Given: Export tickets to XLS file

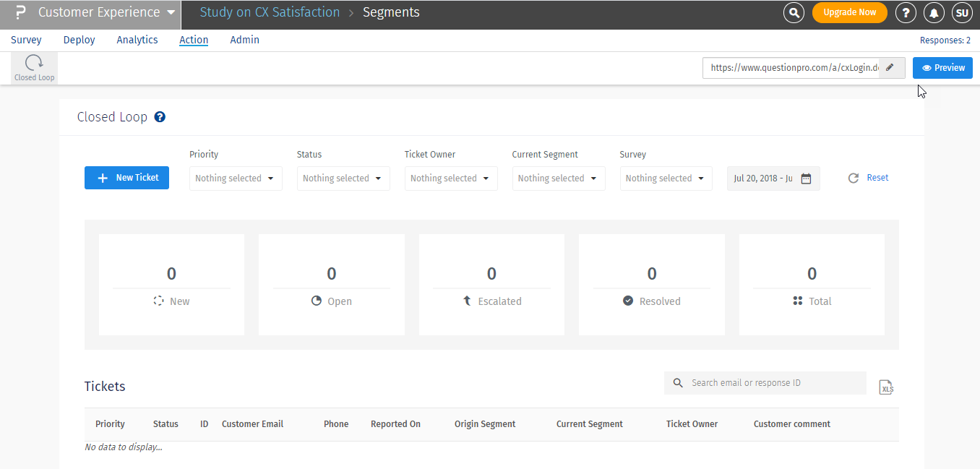Looking at the screenshot, I should pyautogui.click(x=886, y=387).
